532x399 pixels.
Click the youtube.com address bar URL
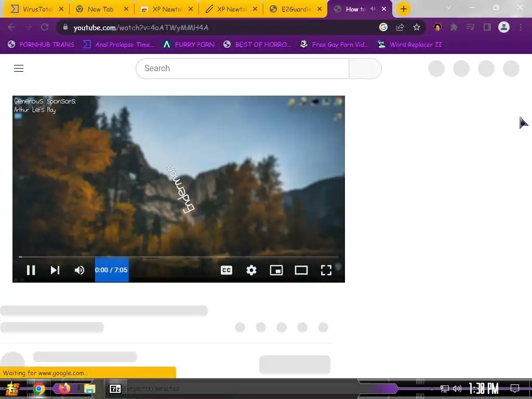[x=141, y=28]
